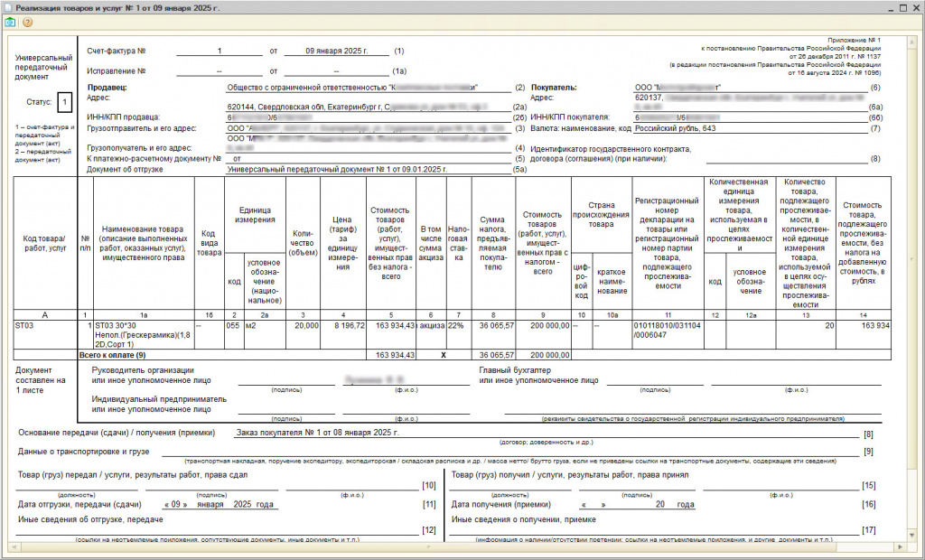Select 'Дата получения (приемки)' label

500,505
